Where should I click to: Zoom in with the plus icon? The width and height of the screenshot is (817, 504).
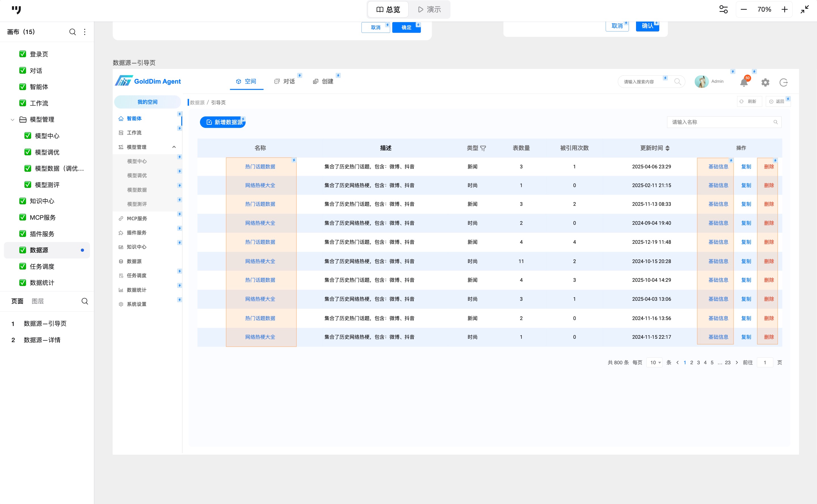pos(784,9)
